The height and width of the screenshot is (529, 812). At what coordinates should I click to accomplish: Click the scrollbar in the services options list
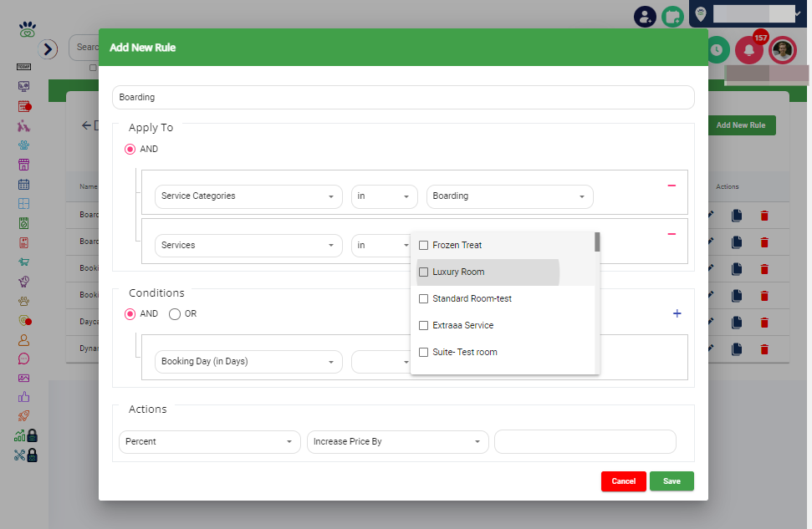tap(597, 242)
